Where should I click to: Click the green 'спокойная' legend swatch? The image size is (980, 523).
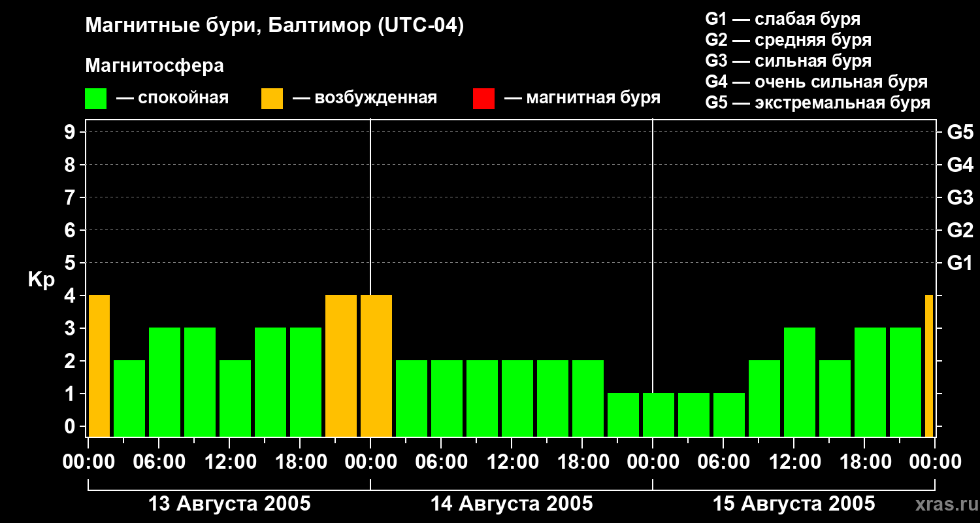[x=95, y=99]
